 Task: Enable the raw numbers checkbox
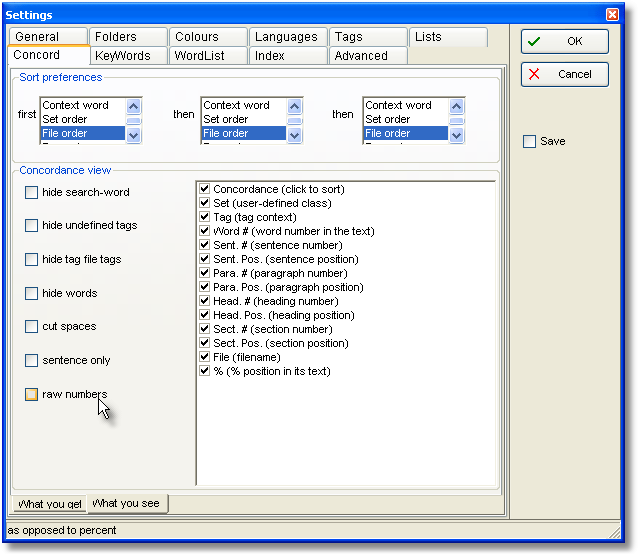pyautogui.click(x=32, y=394)
